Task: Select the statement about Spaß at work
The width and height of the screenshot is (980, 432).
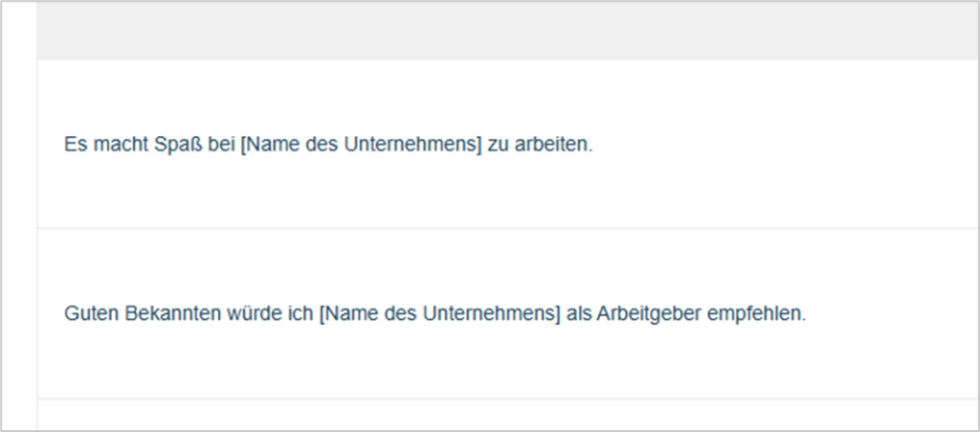Action: pos(328,145)
